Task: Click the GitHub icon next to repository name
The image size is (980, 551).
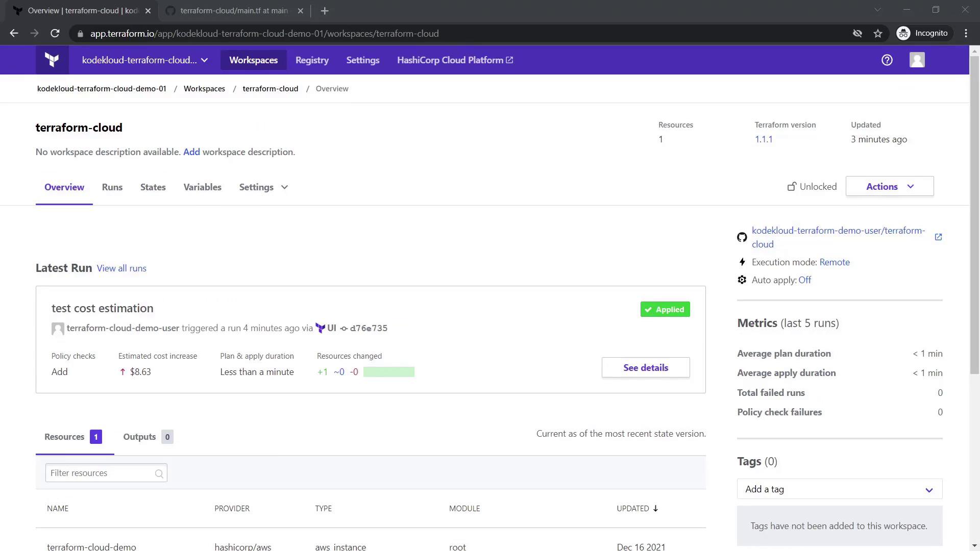Action: [x=742, y=237]
